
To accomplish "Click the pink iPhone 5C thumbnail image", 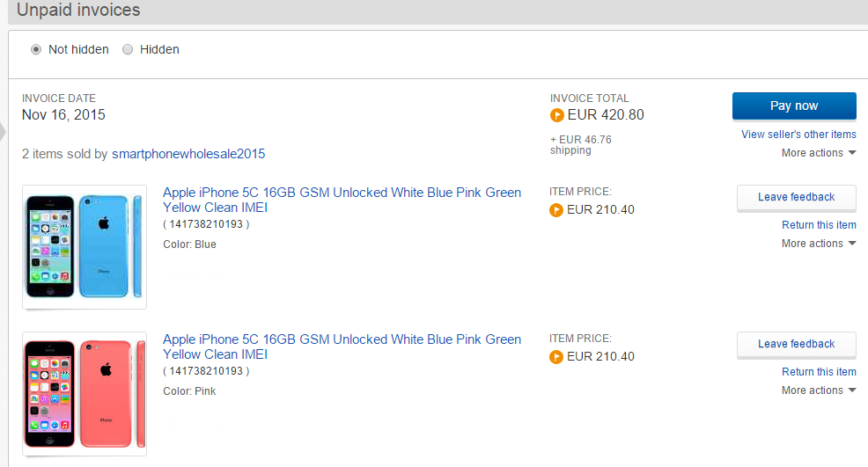I will point(85,394).
